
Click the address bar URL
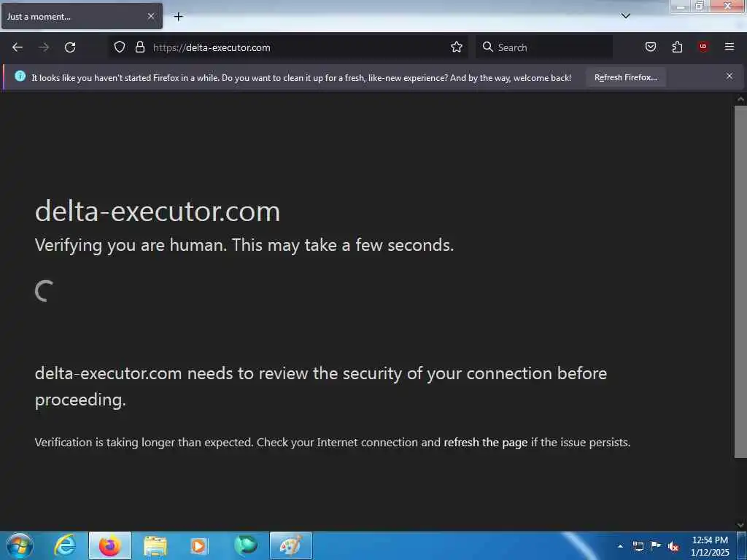(x=212, y=47)
